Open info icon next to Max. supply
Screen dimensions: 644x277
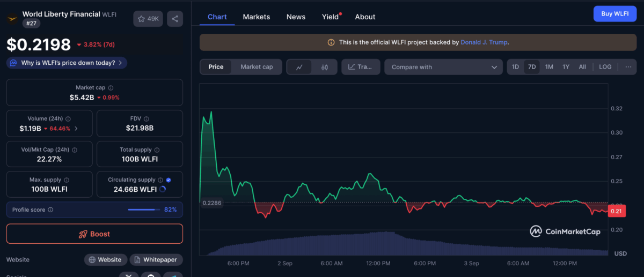65,180
